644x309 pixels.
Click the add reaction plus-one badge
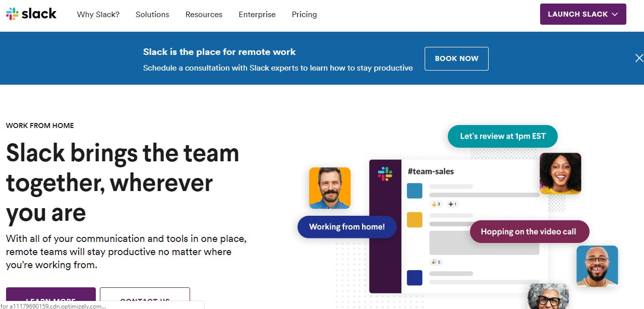click(x=452, y=204)
